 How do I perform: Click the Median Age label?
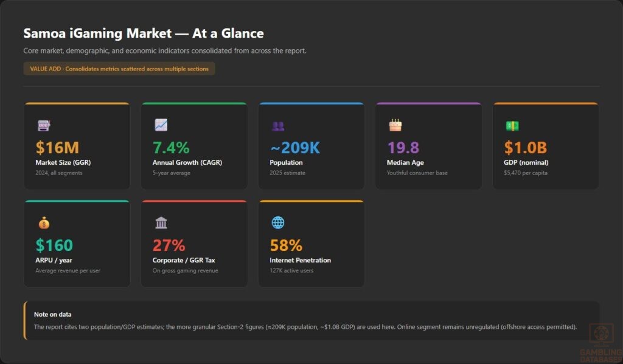(x=405, y=162)
